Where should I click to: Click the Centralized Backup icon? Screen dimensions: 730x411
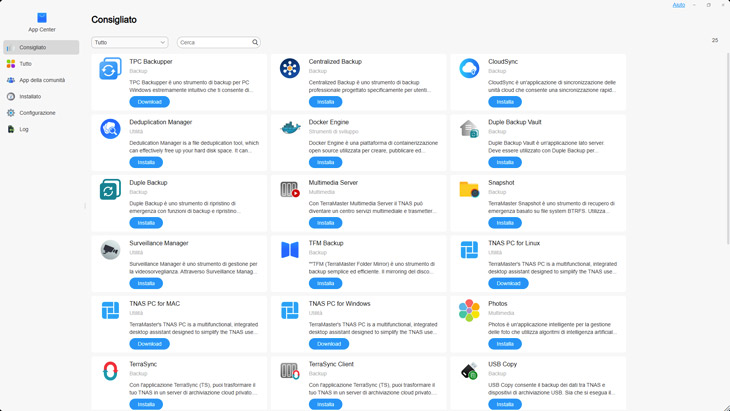coord(290,68)
